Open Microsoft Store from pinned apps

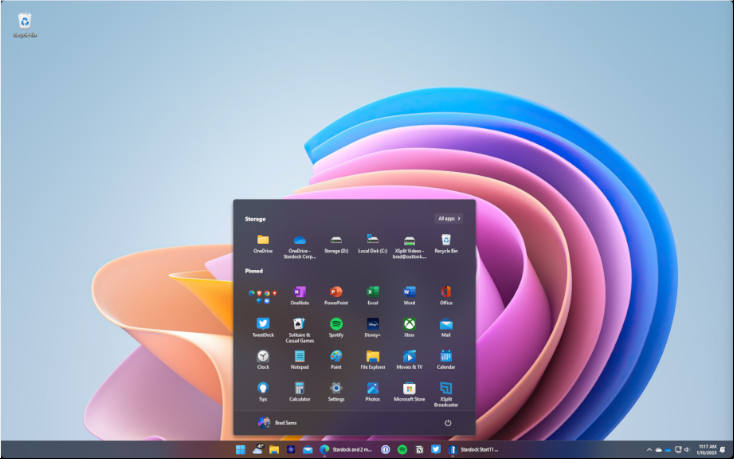coord(409,392)
